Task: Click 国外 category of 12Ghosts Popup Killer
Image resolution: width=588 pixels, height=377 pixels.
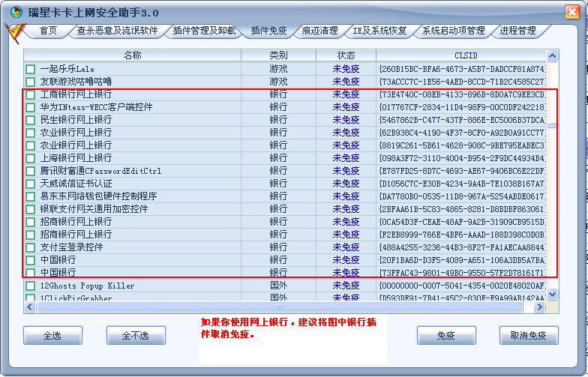Action: click(278, 286)
